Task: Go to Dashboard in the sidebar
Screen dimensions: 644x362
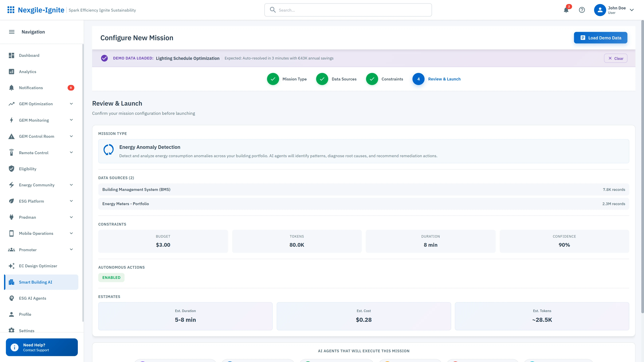Action: point(29,55)
